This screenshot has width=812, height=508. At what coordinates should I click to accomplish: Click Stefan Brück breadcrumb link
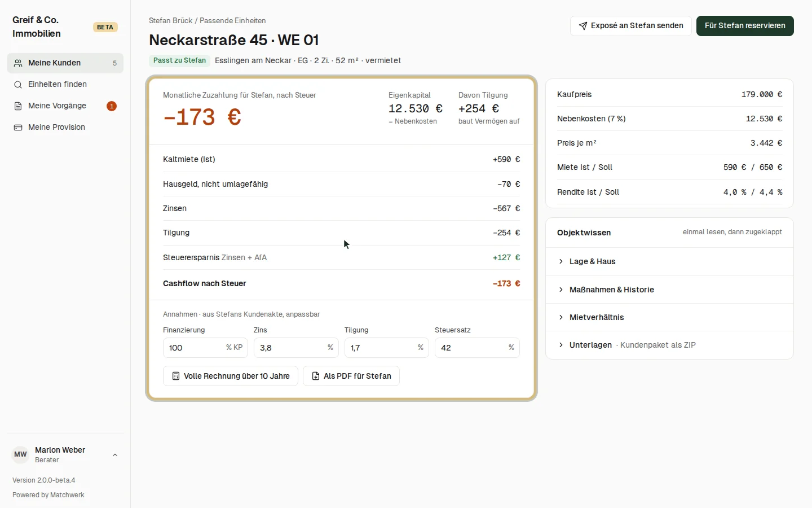tap(171, 20)
